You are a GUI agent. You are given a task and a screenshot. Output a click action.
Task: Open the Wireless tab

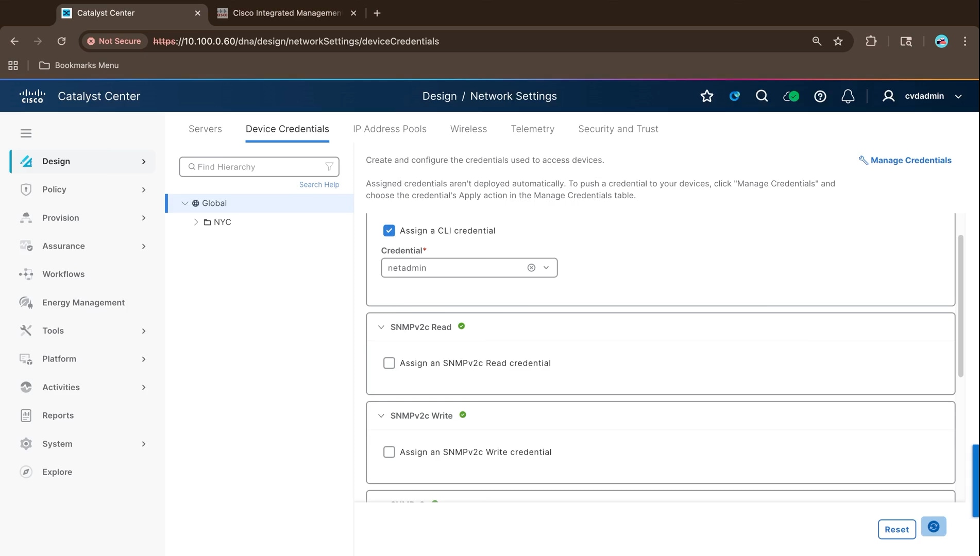tap(468, 129)
